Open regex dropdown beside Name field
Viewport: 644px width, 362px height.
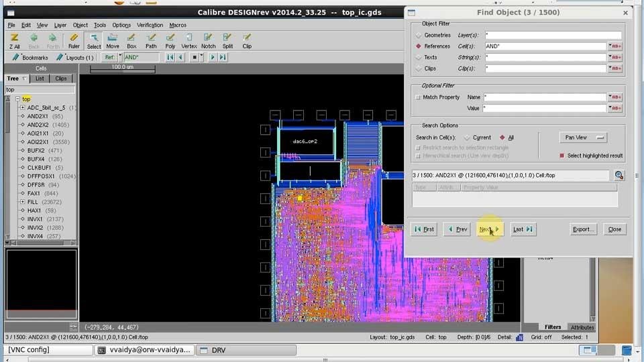[615, 97]
